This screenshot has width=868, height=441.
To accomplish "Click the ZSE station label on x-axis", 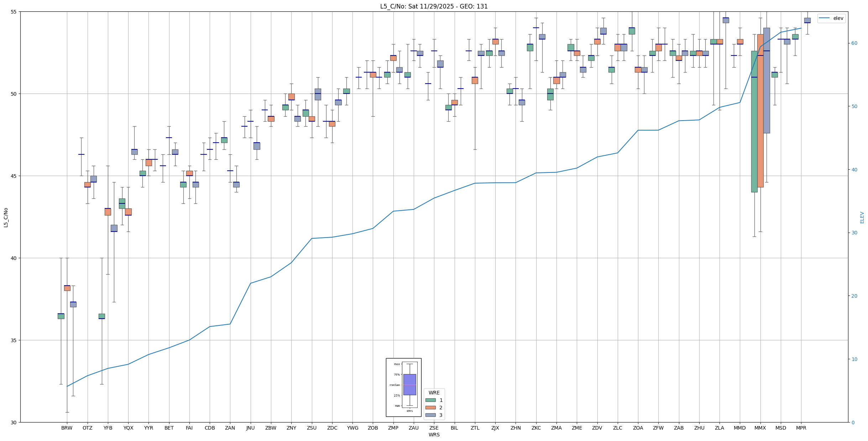I will tap(434, 428).
